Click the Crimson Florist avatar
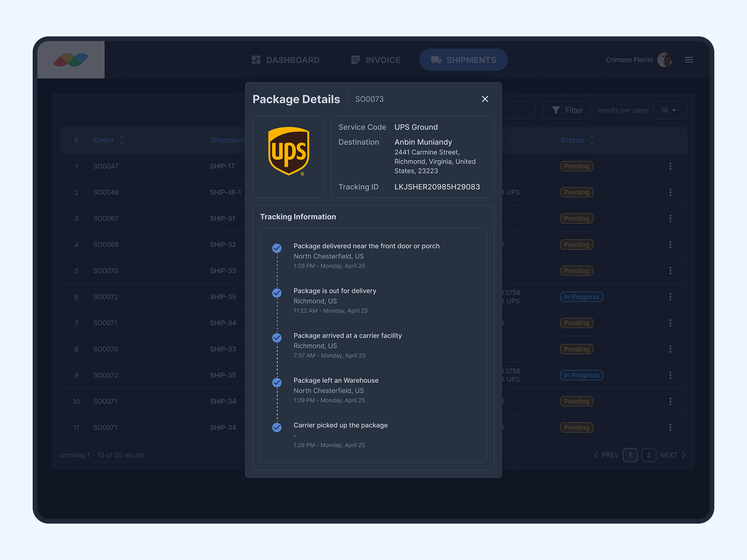Viewport: 747px width, 560px height. pyautogui.click(x=665, y=60)
